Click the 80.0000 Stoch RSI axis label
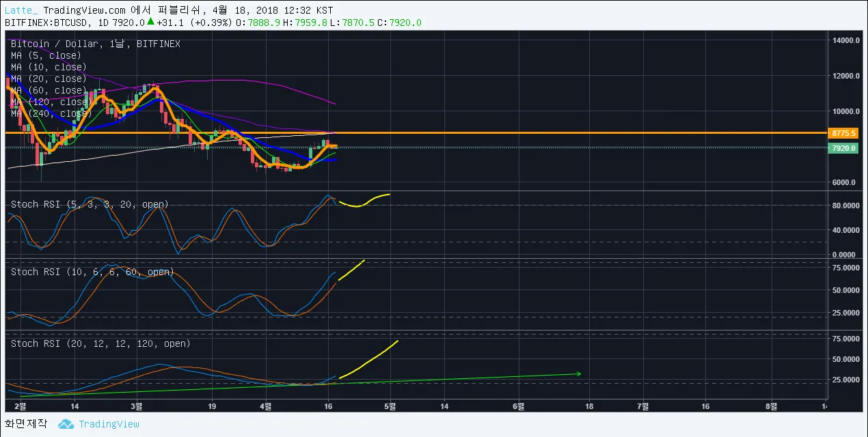 [845, 206]
